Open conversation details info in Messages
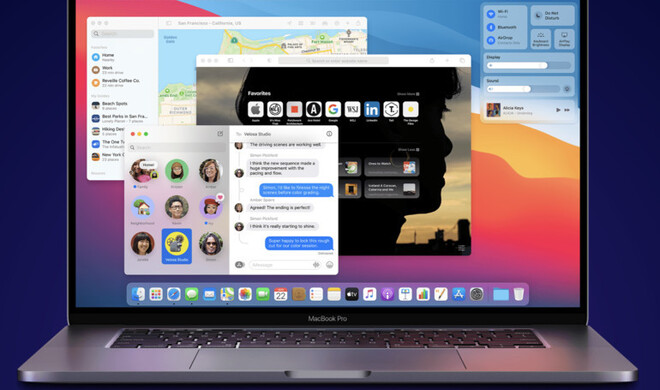This screenshot has height=390, width=660. point(329,134)
